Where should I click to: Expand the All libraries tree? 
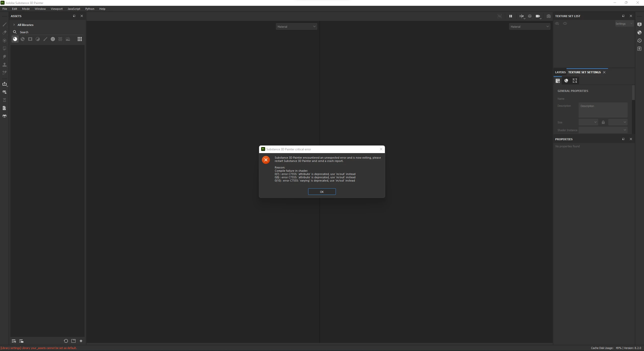pyautogui.click(x=14, y=25)
